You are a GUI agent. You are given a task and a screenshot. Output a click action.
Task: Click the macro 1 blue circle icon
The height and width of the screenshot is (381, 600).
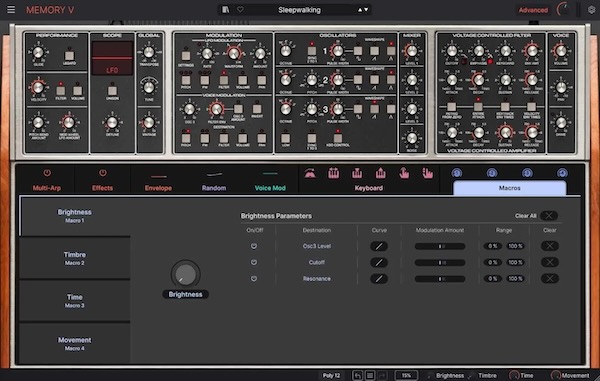click(x=457, y=173)
